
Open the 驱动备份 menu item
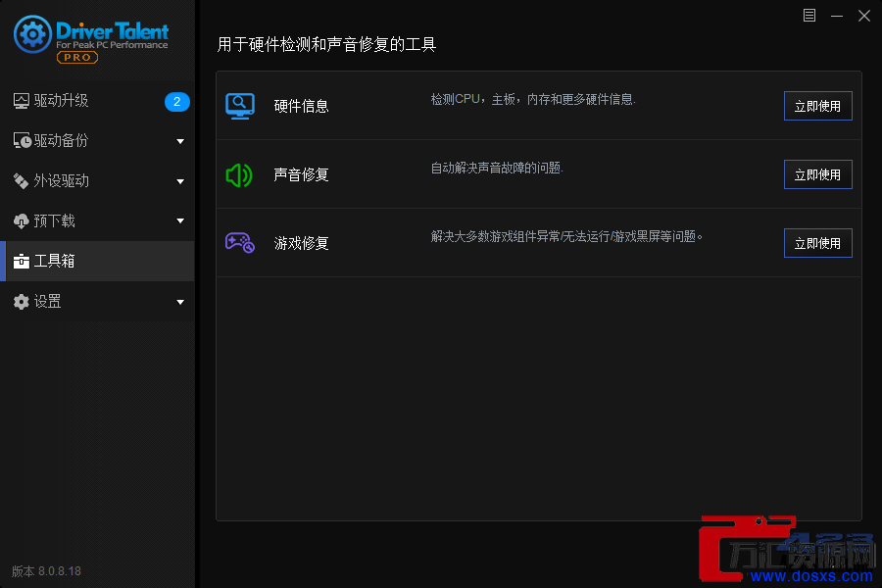97,141
